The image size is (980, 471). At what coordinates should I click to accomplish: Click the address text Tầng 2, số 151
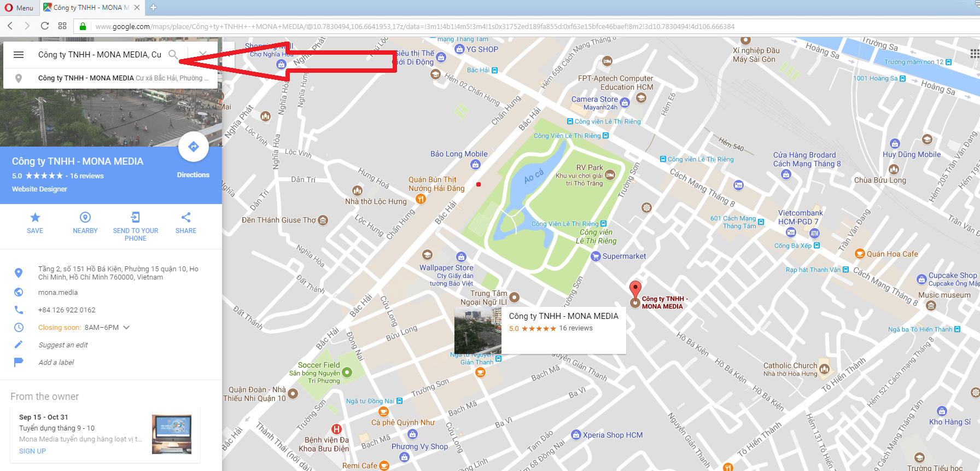(118, 273)
